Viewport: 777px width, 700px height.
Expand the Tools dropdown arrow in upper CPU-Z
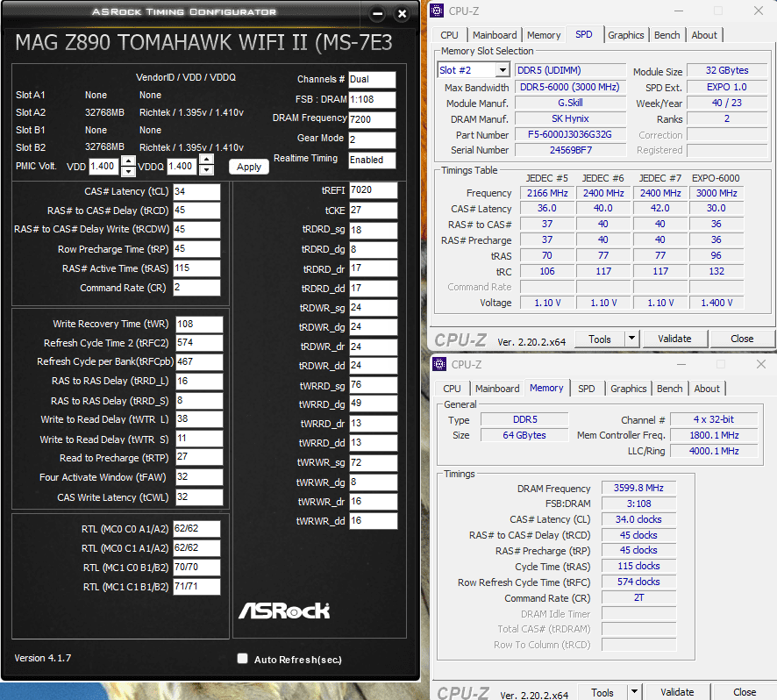point(631,339)
